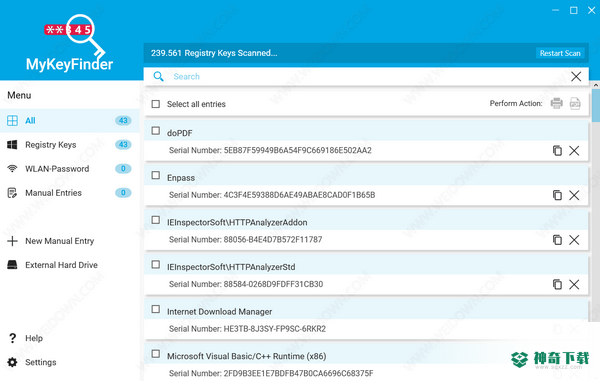Click the External Hard Drive disk icon
Image resolution: width=600 pixels, height=381 pixels.
point(12,265)
